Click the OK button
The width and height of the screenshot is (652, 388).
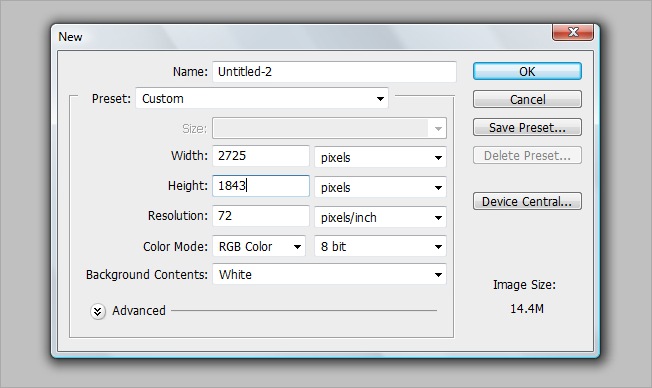coord(527,71)
